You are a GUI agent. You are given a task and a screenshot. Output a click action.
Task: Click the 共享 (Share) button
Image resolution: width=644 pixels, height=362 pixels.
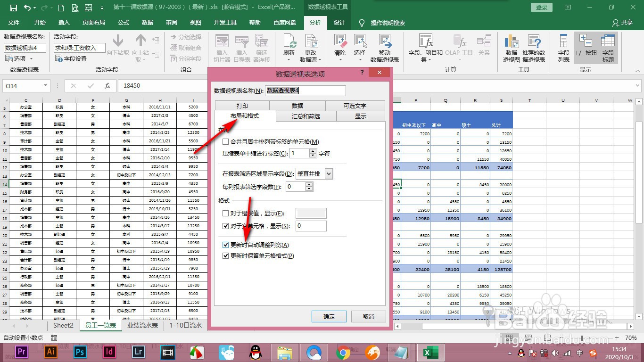[x=622, y=23]
